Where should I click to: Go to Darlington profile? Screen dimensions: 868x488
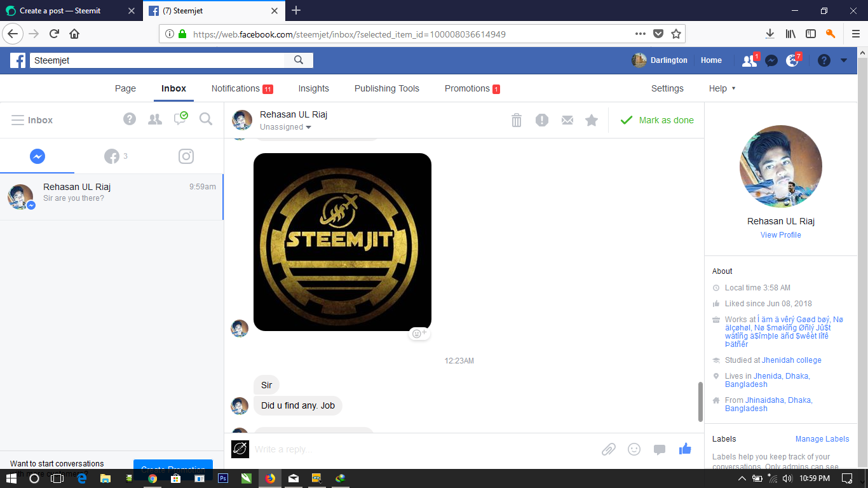(x=660, y=60)
